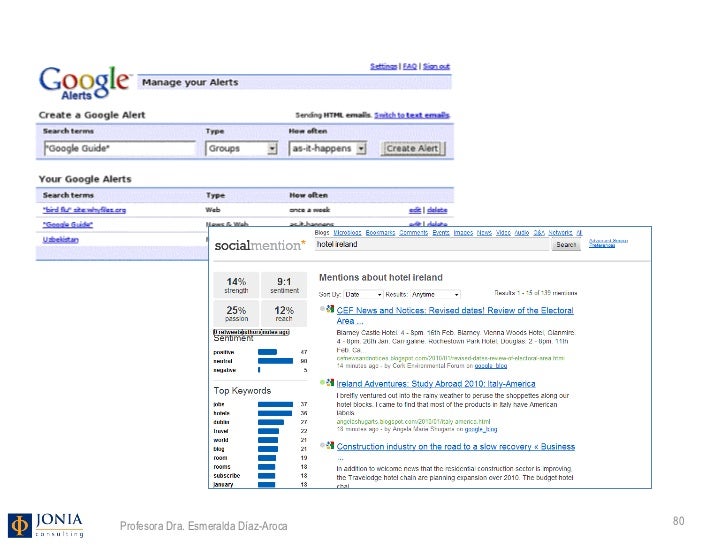
Task: Click edit for the bird flu alert
Action: point(415,210)
